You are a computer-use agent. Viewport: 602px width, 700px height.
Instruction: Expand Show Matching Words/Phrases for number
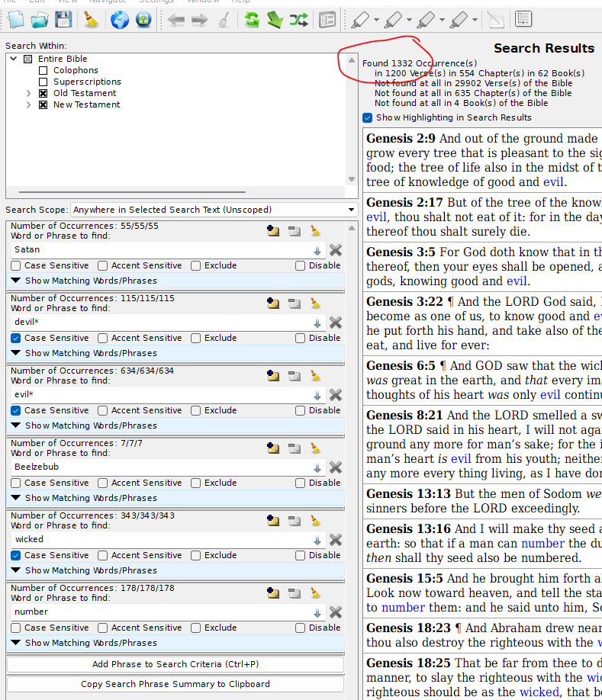coord(16,643)
